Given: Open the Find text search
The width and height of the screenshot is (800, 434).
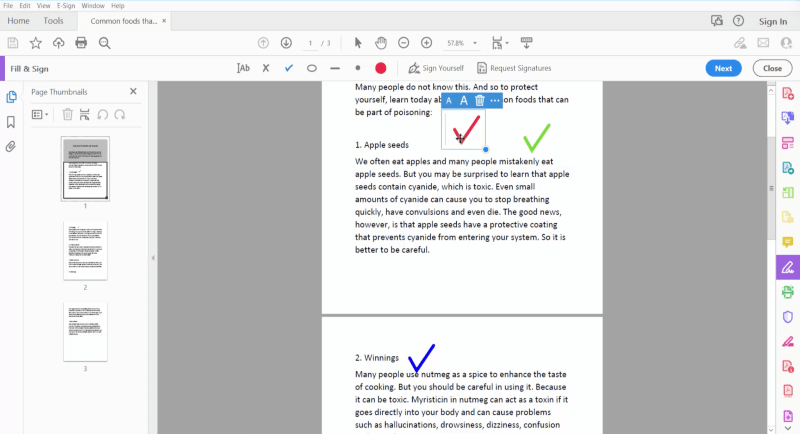Looking at the screenshot, I should pyautogui.click(x=105, y=43).
